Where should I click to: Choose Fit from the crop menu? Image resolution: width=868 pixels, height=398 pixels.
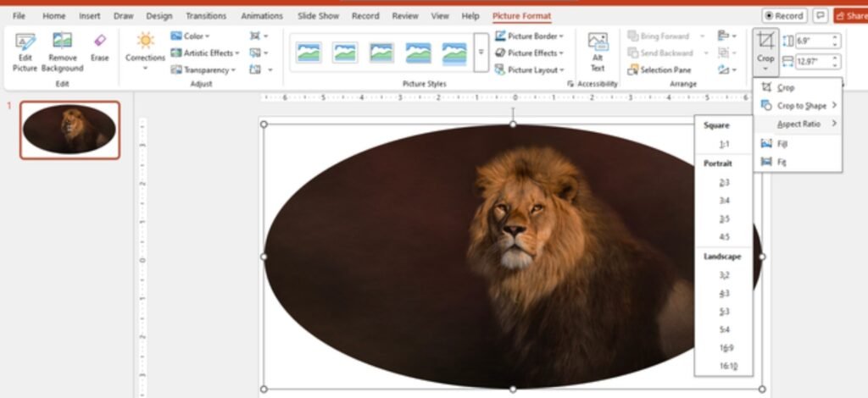tap(798, 162)
